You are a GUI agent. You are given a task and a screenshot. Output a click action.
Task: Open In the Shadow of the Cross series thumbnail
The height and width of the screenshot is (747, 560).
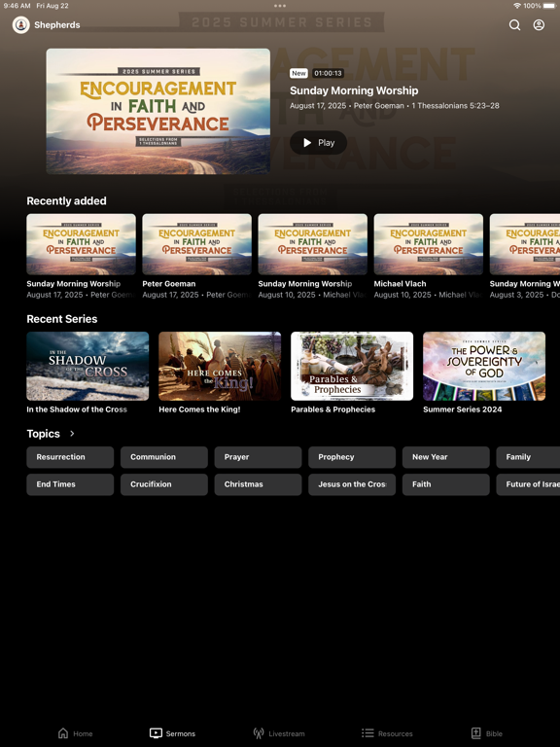pos(87,366)
